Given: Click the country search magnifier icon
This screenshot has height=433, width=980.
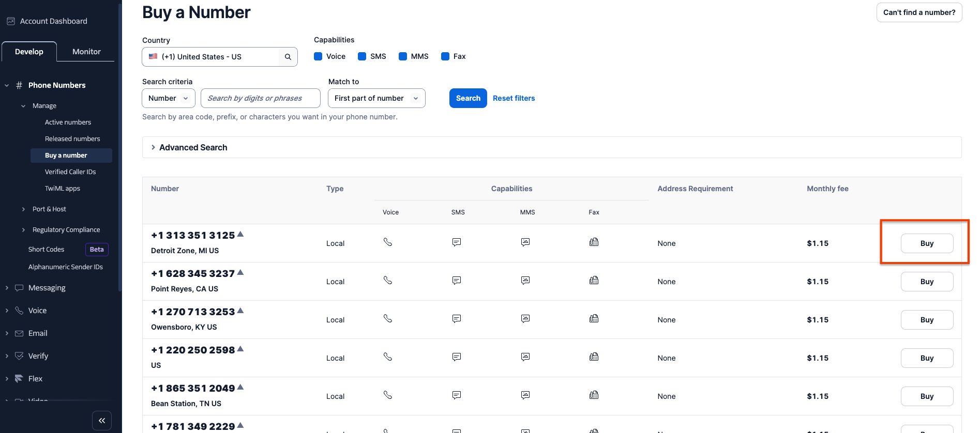Looking at the screenshot, I should pyautogui.click(x=288, y=57).
